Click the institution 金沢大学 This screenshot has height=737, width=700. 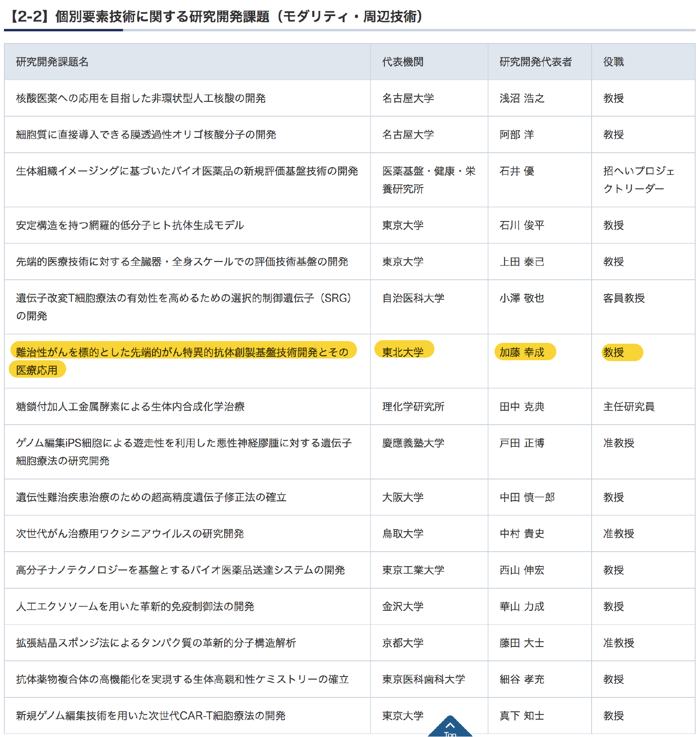(403, 607)
